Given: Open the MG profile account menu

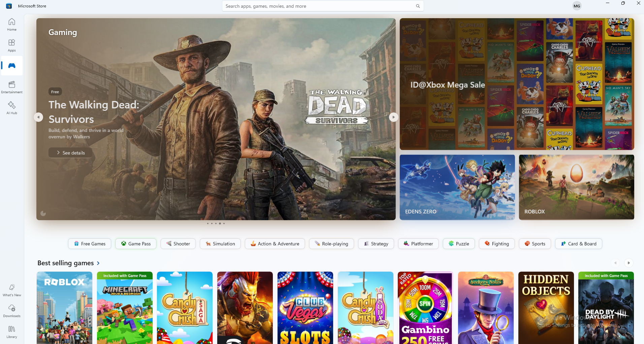Looking at the screenshot, I should tap(577, 6).
